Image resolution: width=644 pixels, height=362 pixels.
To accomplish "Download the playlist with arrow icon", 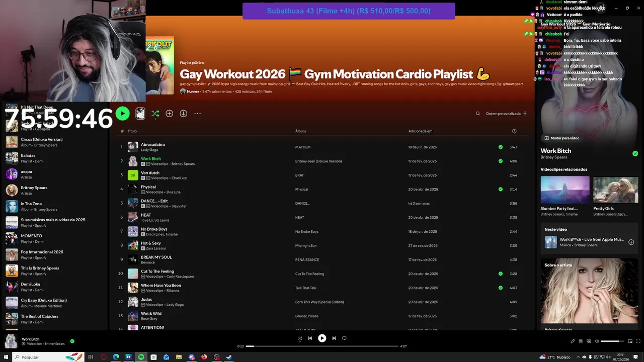I will (184, 114).
